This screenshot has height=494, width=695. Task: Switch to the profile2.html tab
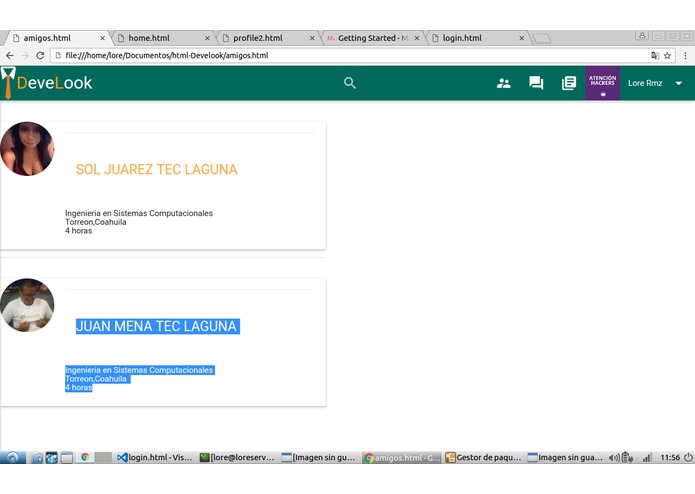click(x=267, y=38)
